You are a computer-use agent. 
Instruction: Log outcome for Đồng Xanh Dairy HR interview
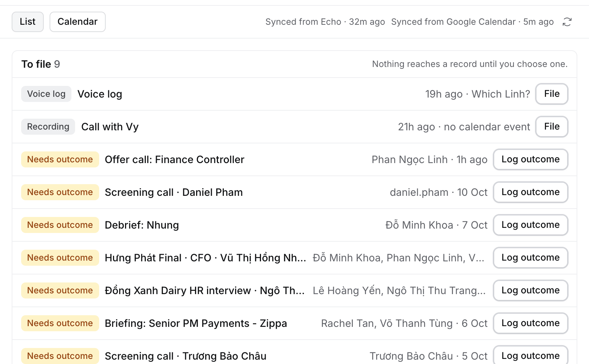[531, 290]
